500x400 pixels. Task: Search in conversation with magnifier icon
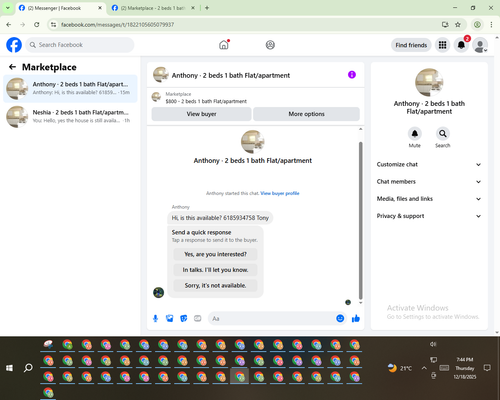[x=443, y=134]
